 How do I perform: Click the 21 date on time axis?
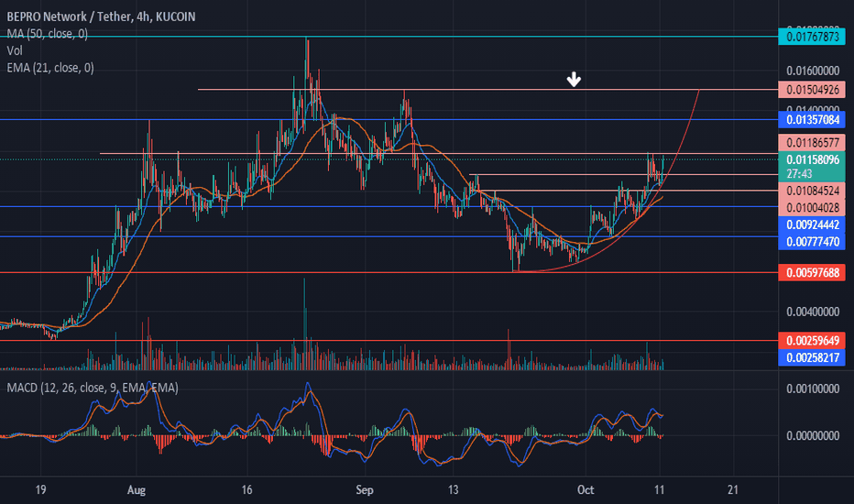point(733,490)
